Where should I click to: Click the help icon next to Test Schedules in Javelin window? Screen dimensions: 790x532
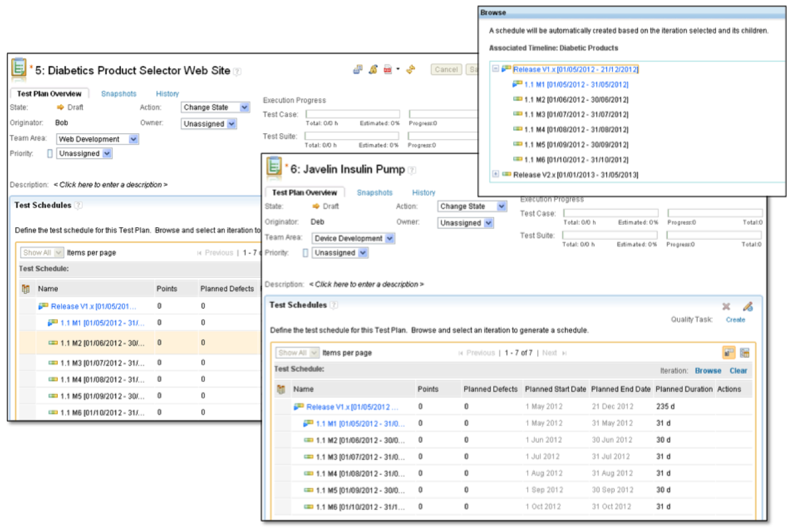coord(334,305)
